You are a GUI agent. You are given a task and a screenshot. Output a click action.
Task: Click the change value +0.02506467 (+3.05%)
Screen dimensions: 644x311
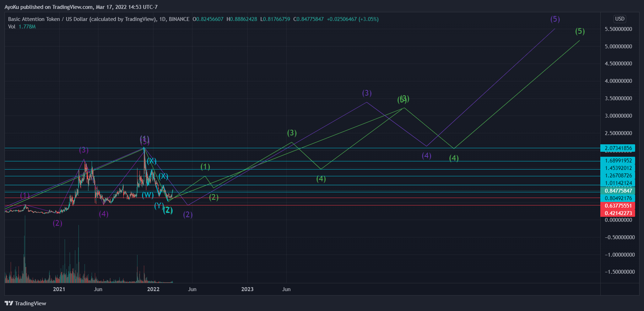point(353,19)
